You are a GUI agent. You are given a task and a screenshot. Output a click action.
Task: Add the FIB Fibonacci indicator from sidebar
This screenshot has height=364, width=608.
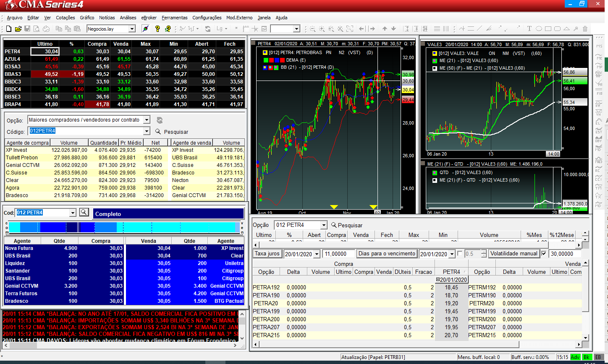(598, 93)
